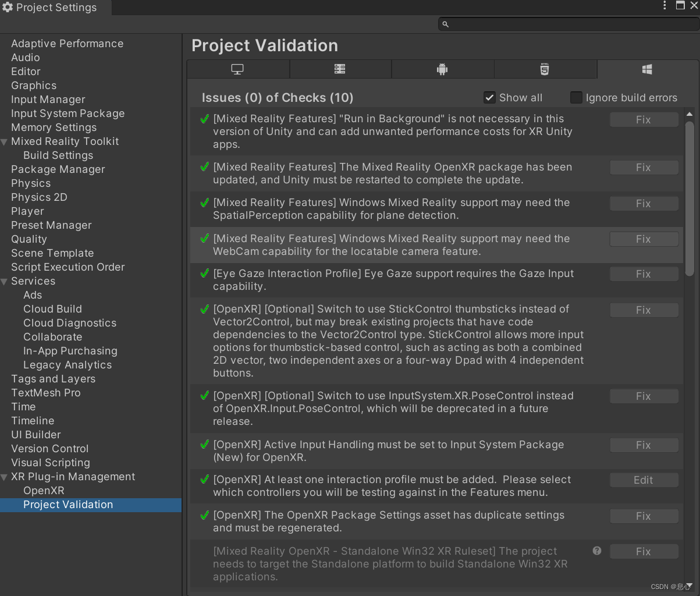Click the search magnifier icon

coord(445,24)
